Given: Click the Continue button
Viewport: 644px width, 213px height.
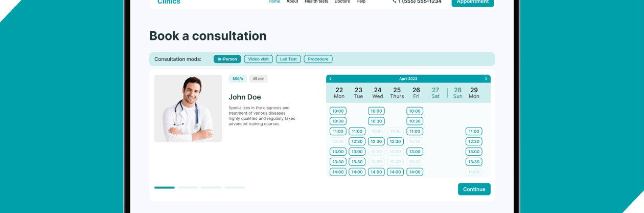Looking at the screenshot, I should point(474,189).
